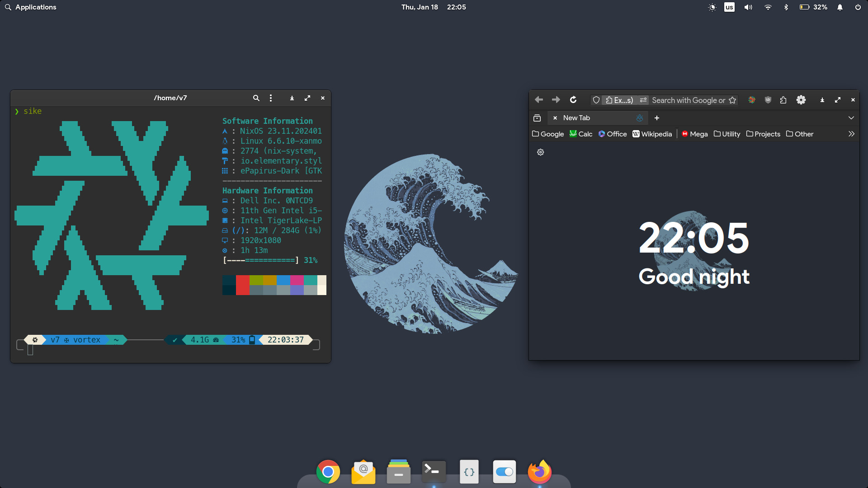The width and height of the screenshot is (868, 488).
Task: Open the search icon in terminal header
Action: (x=256, y=98)
